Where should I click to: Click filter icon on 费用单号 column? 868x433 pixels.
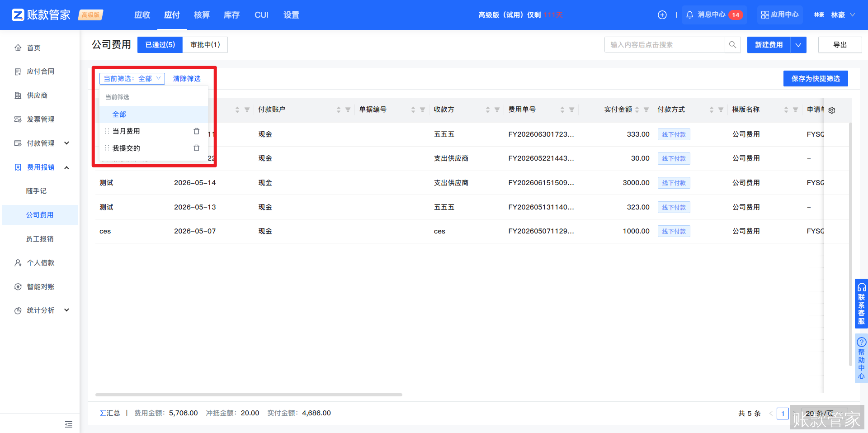(571, 110)
